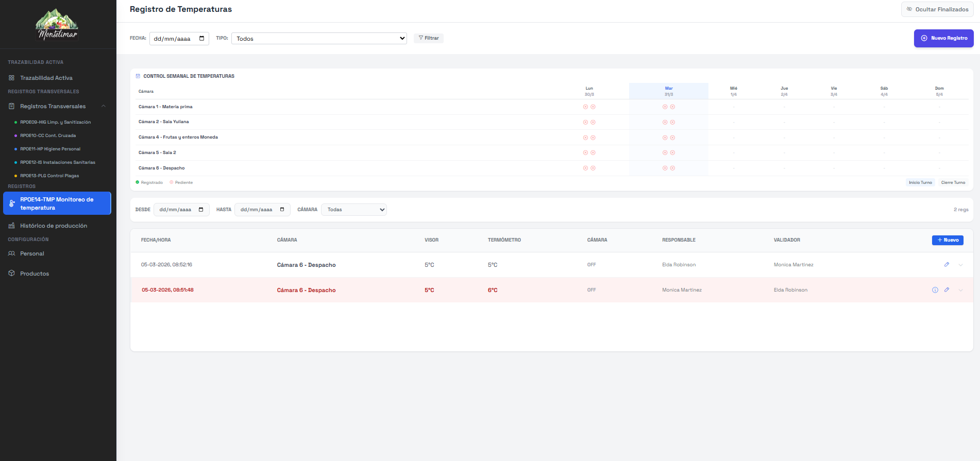Select the Mié 1/4 column header
Screen dimensions: 980x461
733,91
